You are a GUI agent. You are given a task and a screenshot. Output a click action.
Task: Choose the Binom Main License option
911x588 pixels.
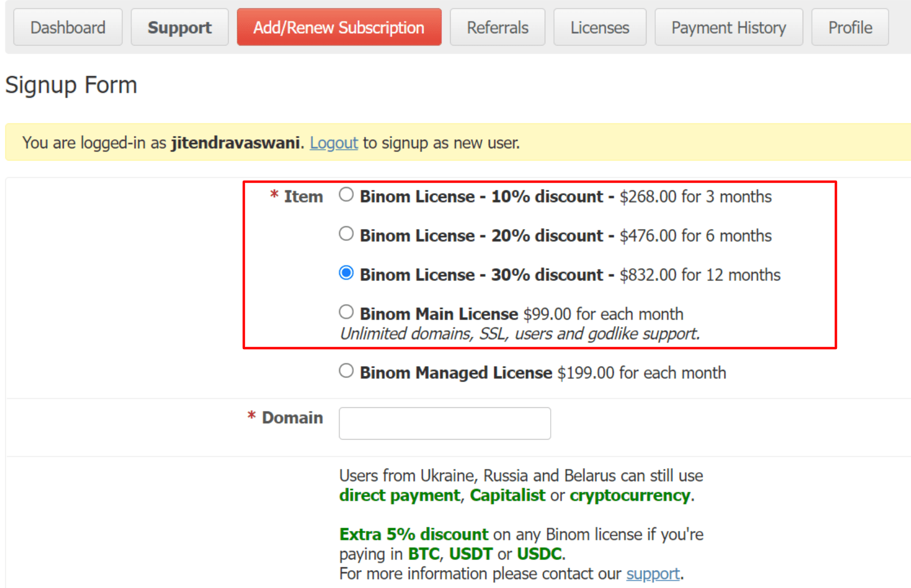coord(346,311)
